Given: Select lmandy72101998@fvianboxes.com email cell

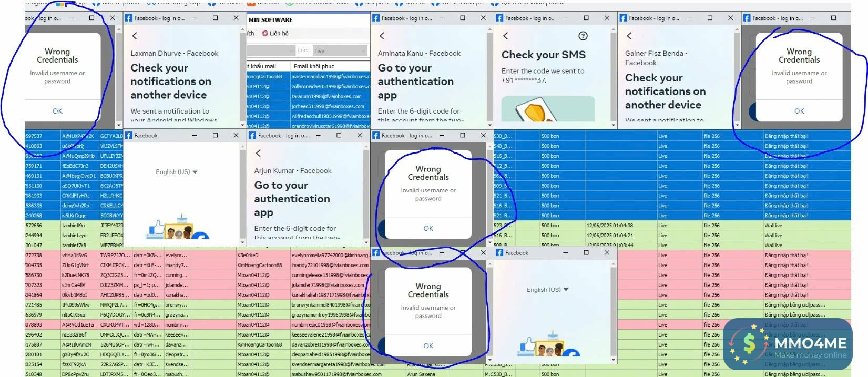Looking at the screenshot, I should point(331,266).
